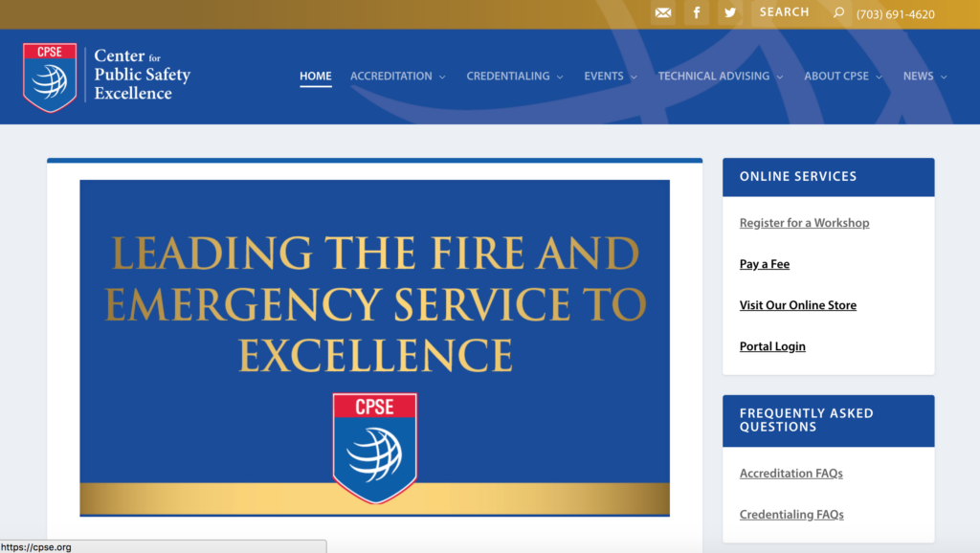Open the Pay a Fee link
The width and height of the screenshot is (980, 553).
[x=764, y=263]
